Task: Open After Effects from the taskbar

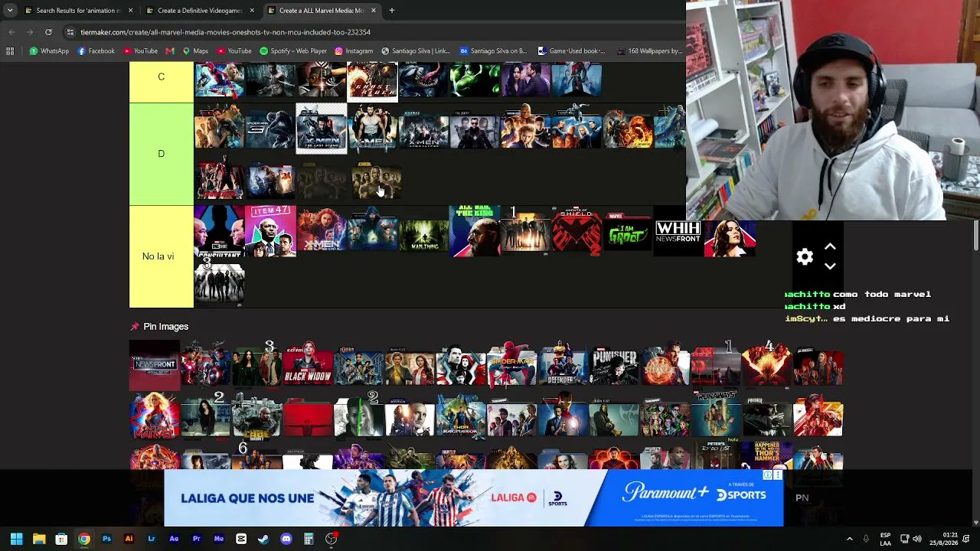Action: pos(174,539)
